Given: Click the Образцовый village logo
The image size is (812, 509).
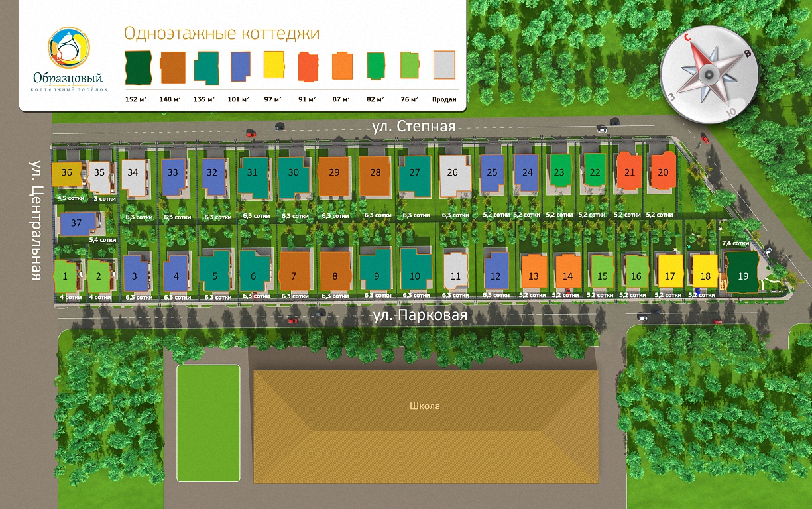Looking at the screenshot, I should (69, 58).
